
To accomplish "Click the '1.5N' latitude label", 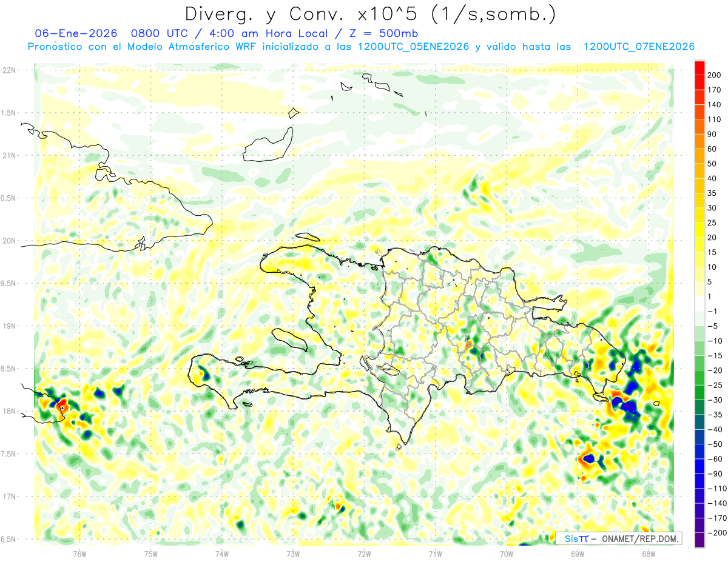I will pyautogui.click(x=8, y=113).
